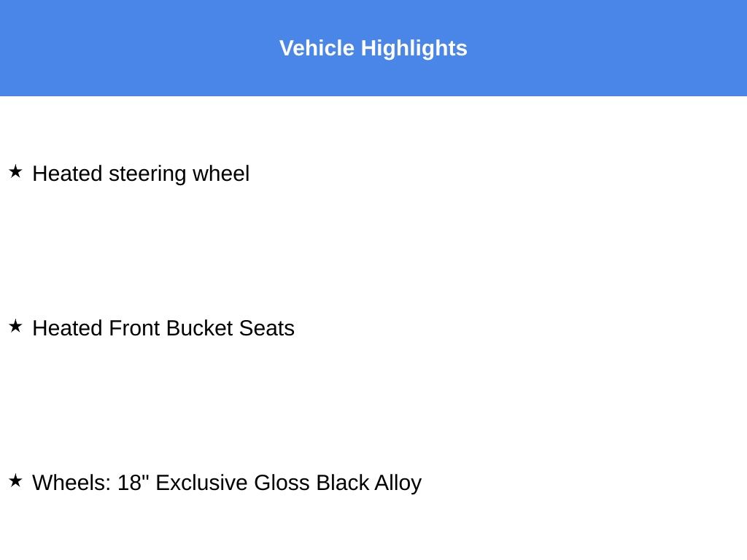Select the Vehicle Highlights header title

(373, 48)
